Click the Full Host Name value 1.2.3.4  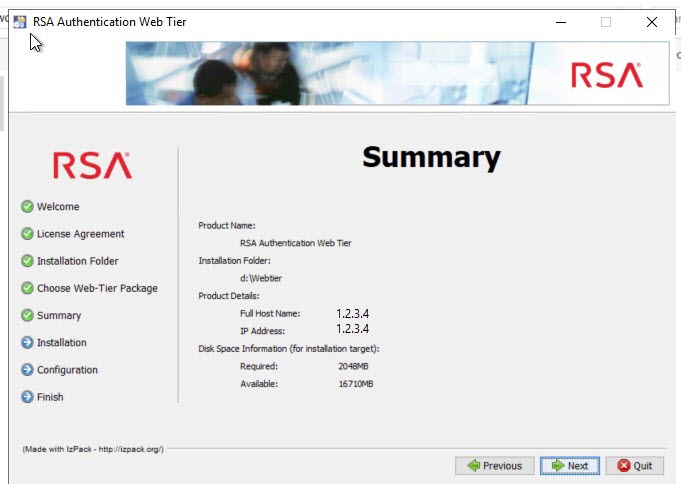pyautogui.click(x=353, y=313)
